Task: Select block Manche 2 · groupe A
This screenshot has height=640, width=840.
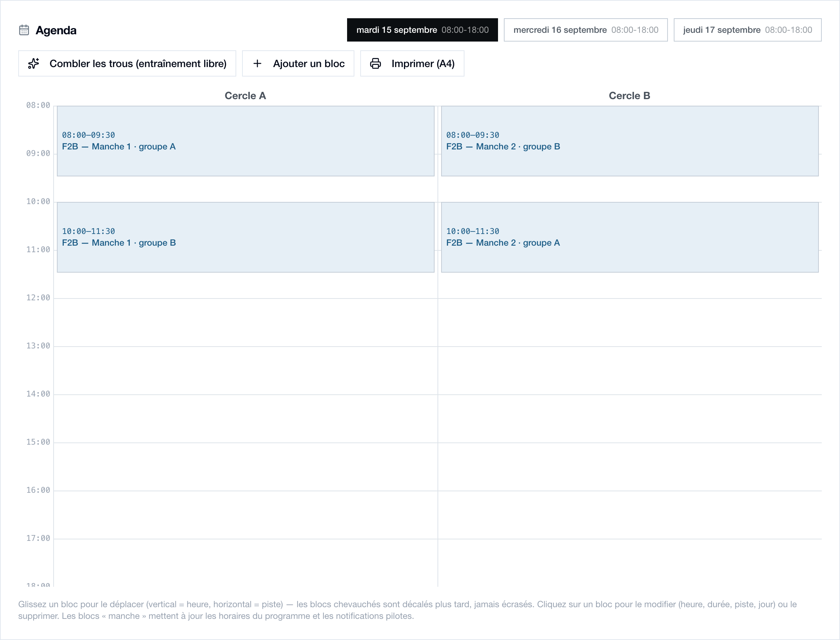Action: [x=630, y=237]
